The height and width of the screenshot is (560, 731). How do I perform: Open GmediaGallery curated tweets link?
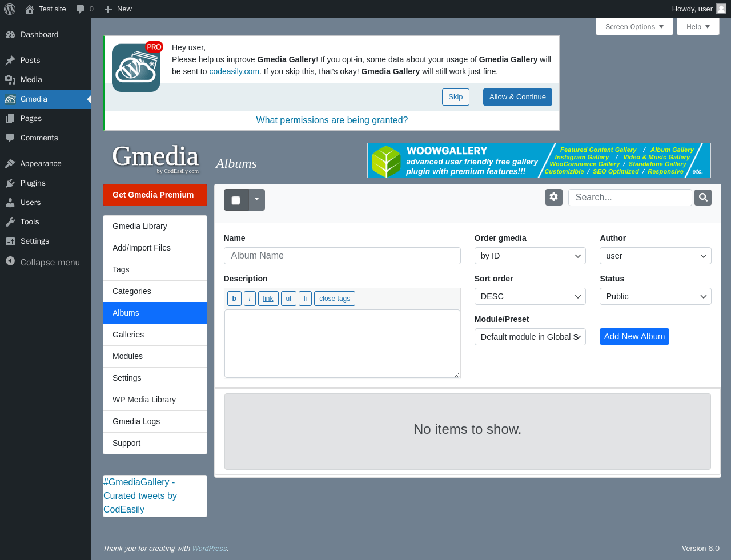(140, 495)
